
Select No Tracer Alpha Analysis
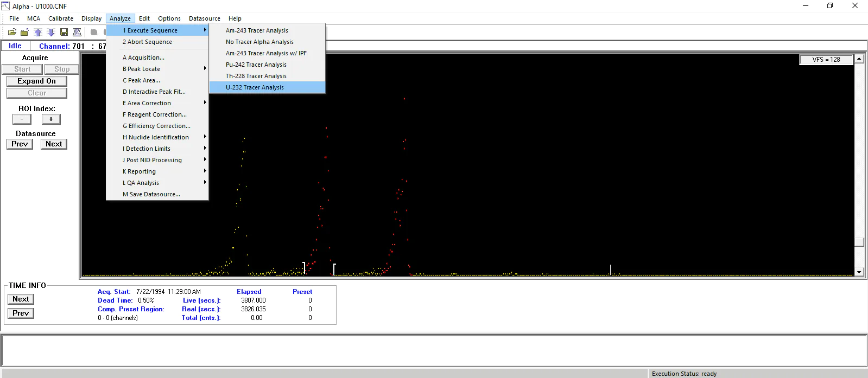[x=267, y=42]
